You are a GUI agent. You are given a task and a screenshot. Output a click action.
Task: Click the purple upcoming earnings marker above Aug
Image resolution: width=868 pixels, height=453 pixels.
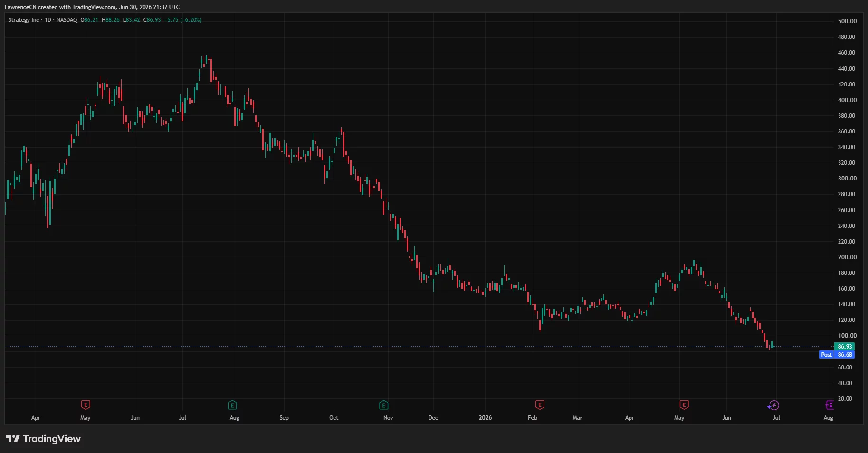click(829, 405)
